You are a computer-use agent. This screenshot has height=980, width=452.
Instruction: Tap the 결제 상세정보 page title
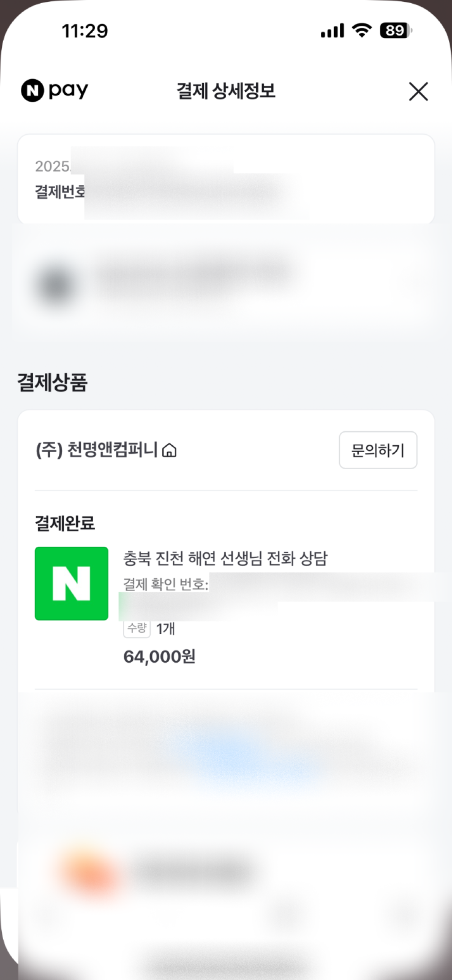[226, 91]
